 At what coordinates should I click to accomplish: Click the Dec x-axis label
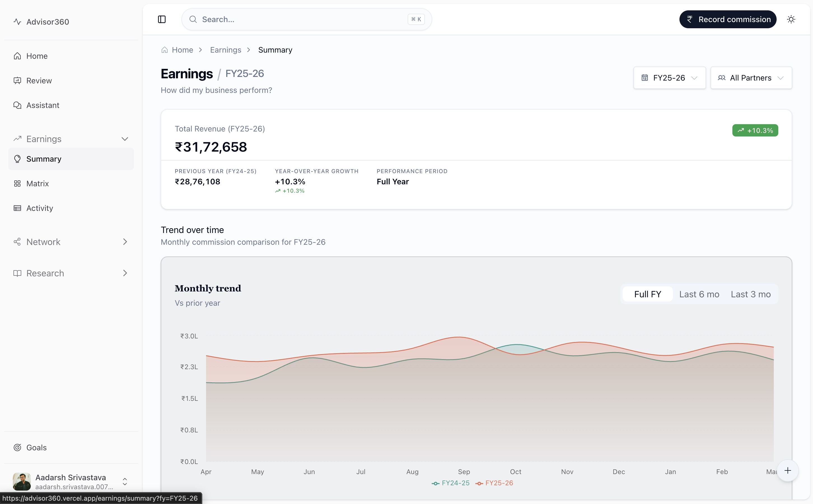click(619, 472)
